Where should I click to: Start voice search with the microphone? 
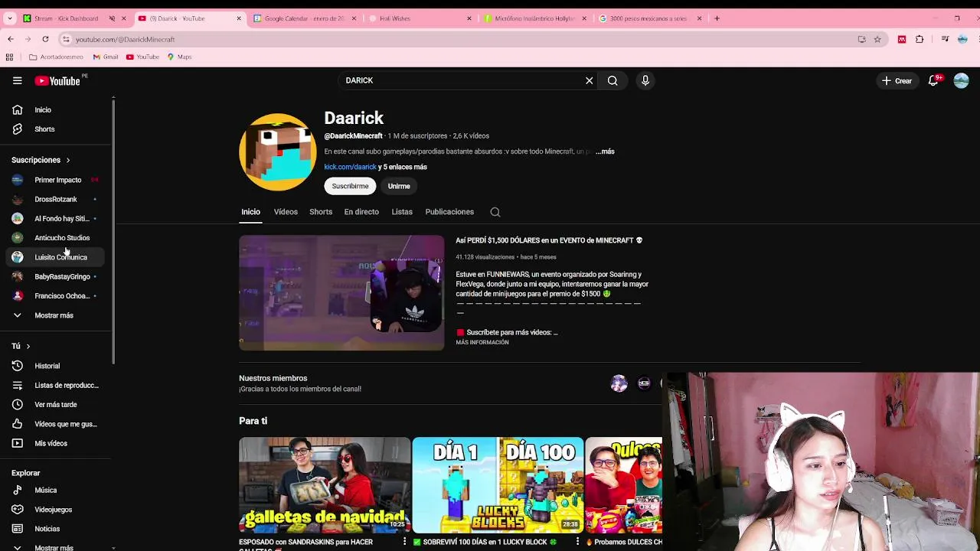[x=645, y=80]
